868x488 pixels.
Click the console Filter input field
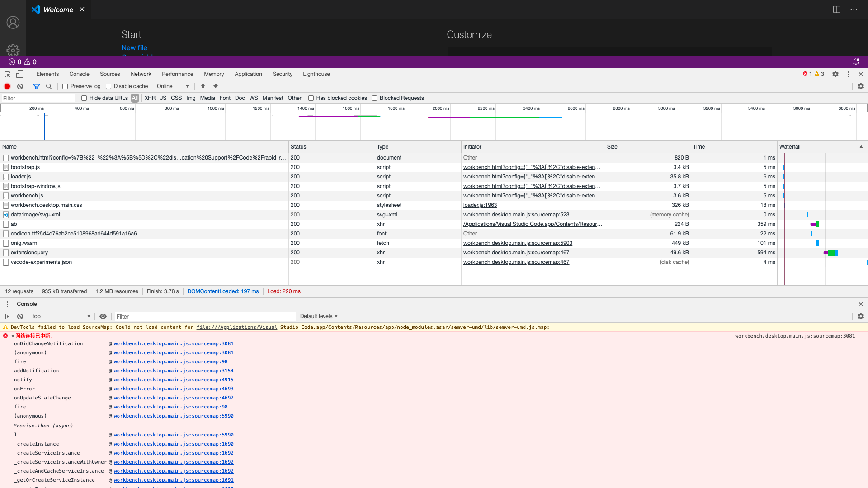(203, 316)
